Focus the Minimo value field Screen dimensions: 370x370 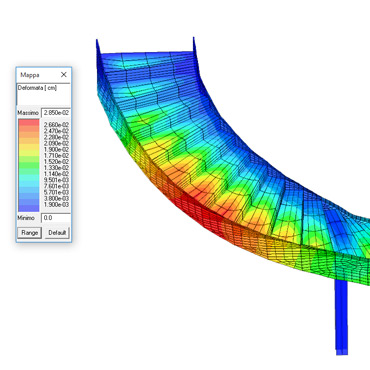tap(56, 218)
